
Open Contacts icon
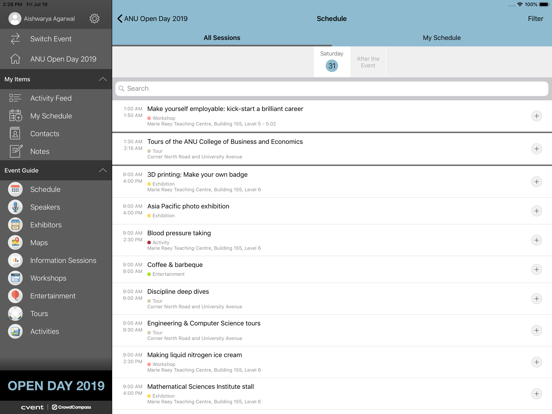point(15,133)
